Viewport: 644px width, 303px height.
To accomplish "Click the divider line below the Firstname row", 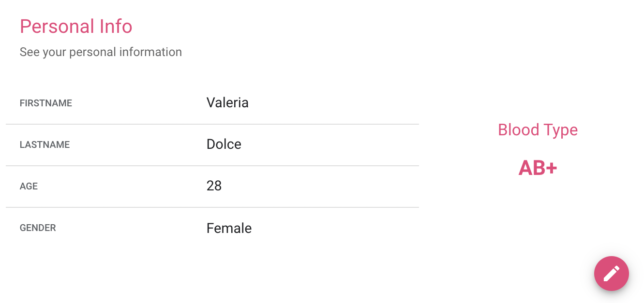I will point(212,124).
